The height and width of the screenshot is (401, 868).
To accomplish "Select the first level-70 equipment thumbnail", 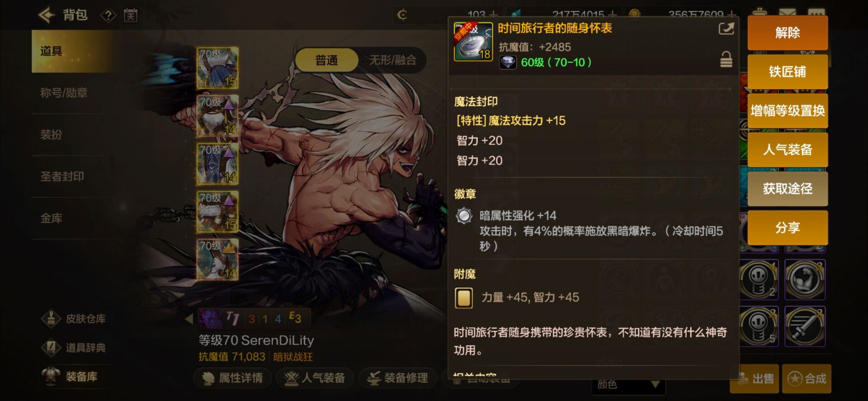I will coord(218,68).
